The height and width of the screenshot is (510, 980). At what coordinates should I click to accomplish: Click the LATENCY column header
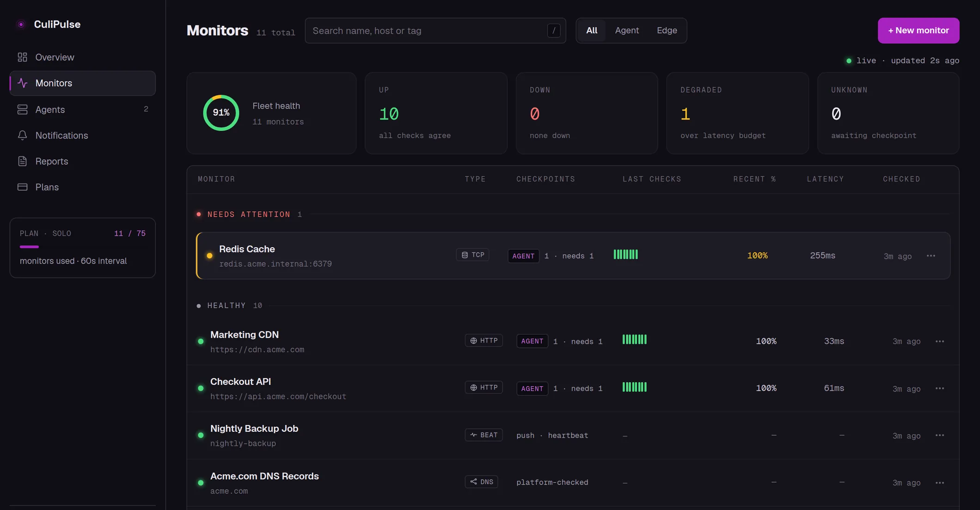point(825,179)
